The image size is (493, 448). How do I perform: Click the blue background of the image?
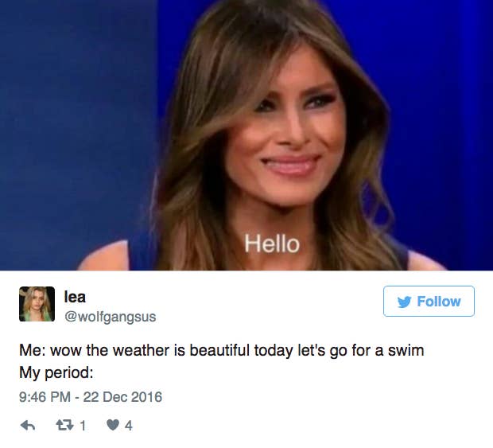(x=76, y=126)
